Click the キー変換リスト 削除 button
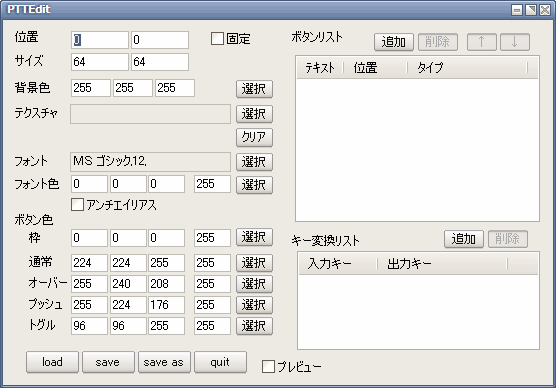Screen dimensions: 556x388 click(x=508, y=239)
